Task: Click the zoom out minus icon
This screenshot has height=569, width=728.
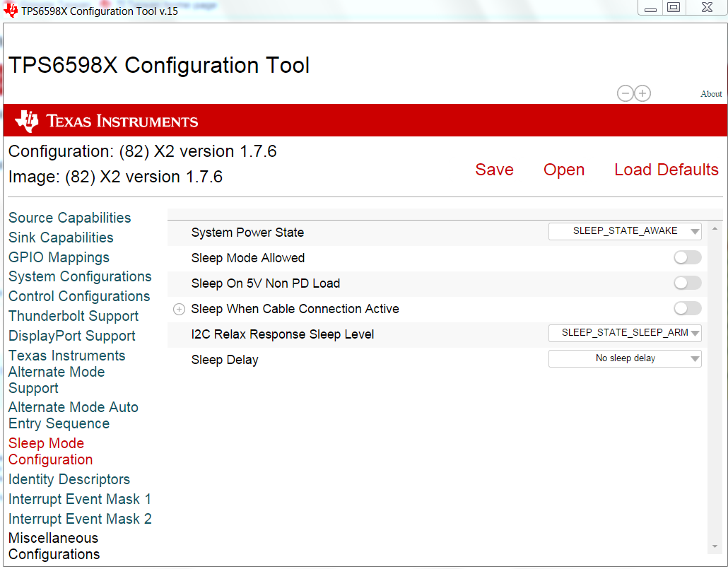Action: (626, 93)
